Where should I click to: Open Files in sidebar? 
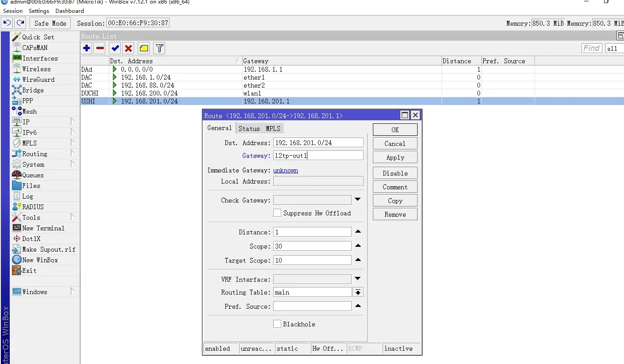coord(31,186)
